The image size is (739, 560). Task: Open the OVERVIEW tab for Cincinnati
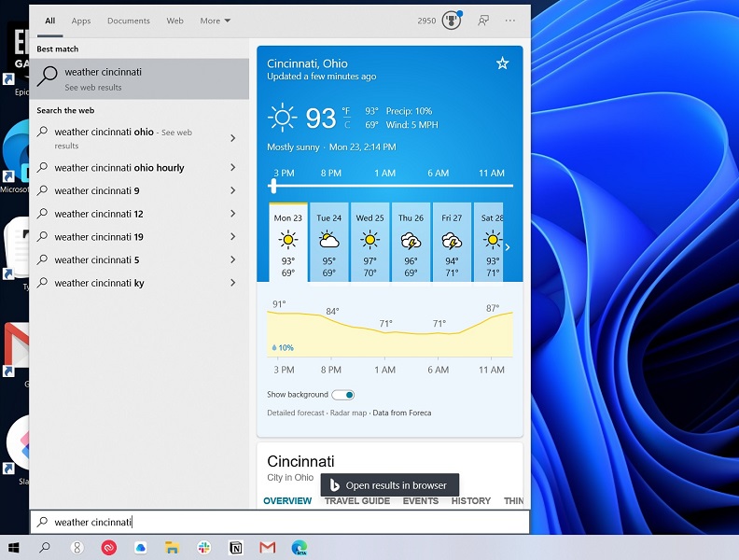point(287,500)
